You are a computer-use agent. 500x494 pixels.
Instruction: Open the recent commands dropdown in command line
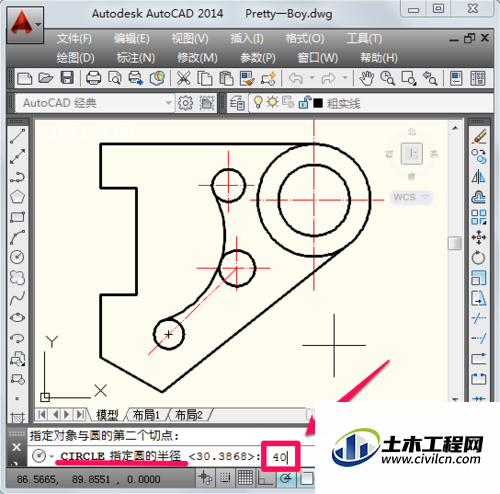pos(51,456)
